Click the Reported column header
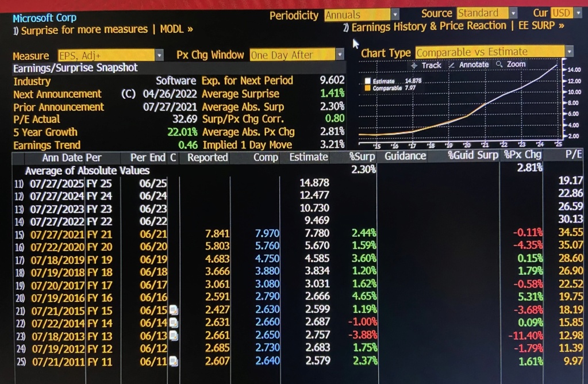This screenshot has height=384, width=588. tap(207, 158)
